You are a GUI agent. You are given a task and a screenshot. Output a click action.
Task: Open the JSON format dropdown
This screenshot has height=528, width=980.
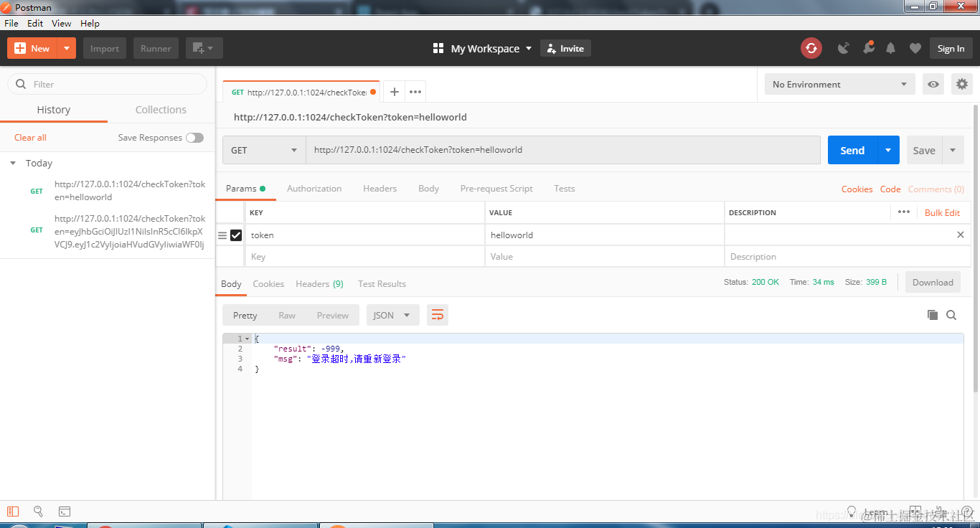pyautogui.click(x=392, y=315)
